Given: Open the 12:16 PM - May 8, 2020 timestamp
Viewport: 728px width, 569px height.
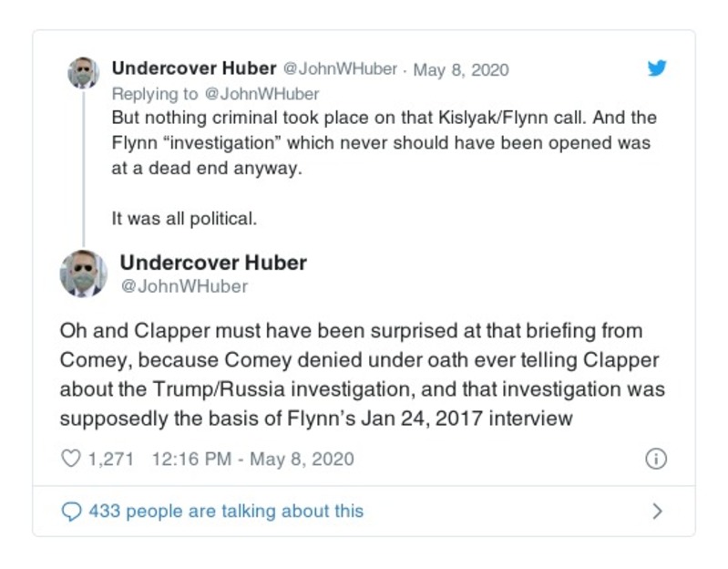Looking at the screenshot, I should [x=251, y=459].
